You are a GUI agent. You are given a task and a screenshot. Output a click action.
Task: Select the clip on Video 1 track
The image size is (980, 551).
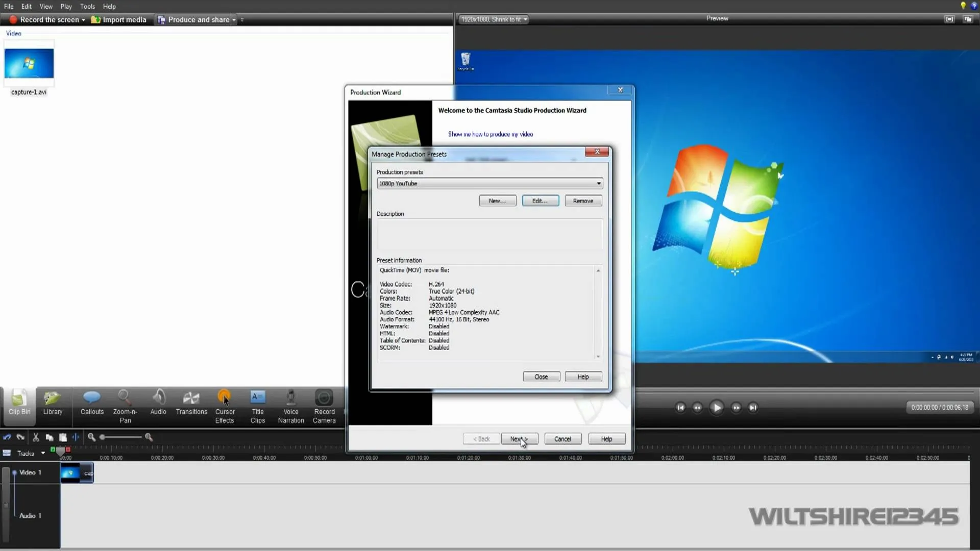[x=77, y=473]
